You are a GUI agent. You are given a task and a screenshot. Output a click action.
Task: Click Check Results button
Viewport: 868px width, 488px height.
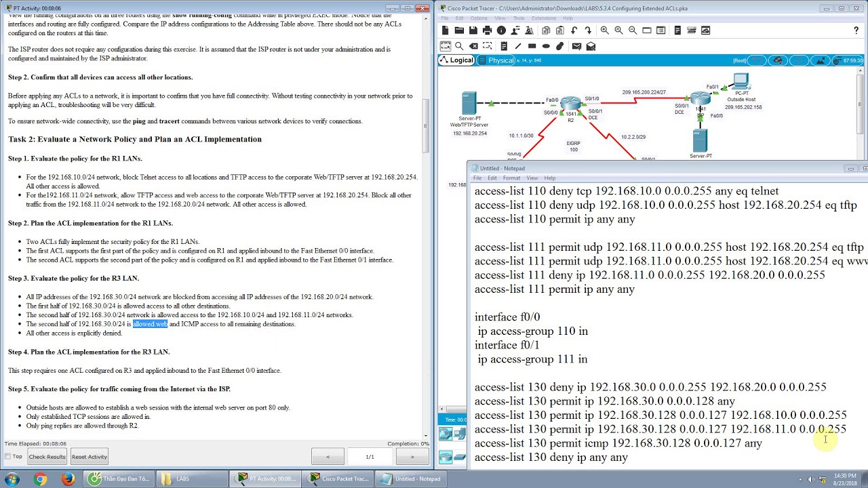coord(47,456)
